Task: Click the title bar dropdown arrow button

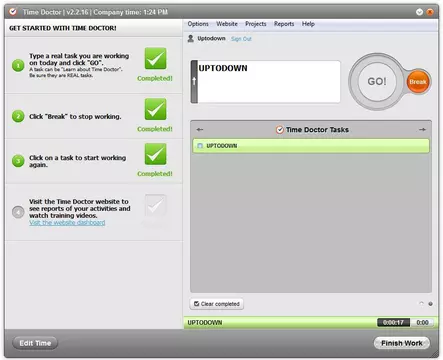Action: click(419, 12)
